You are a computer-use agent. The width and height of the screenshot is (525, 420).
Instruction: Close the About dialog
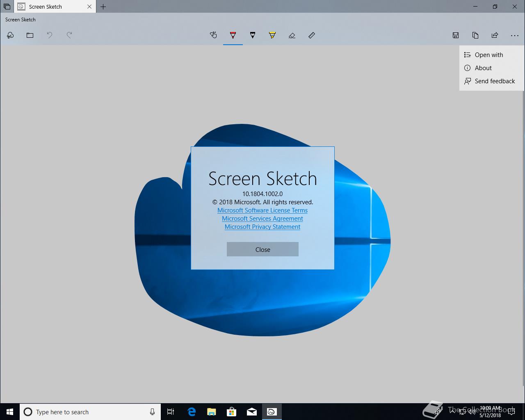tap(262, 249)
